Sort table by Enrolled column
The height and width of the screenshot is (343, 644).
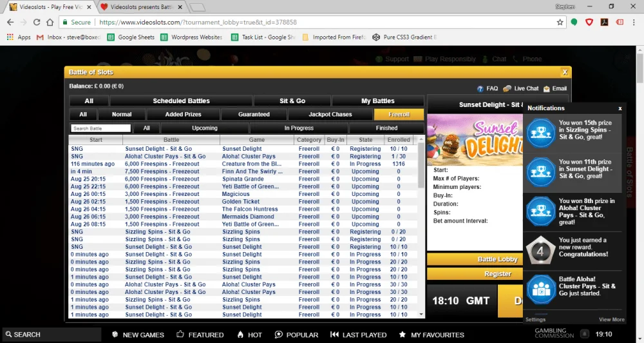point(399,140)
